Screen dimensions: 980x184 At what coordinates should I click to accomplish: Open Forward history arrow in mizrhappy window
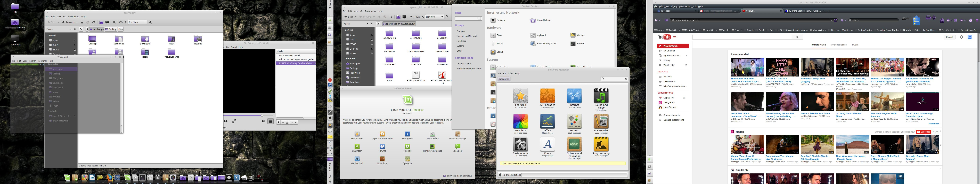tap(77, 22)
